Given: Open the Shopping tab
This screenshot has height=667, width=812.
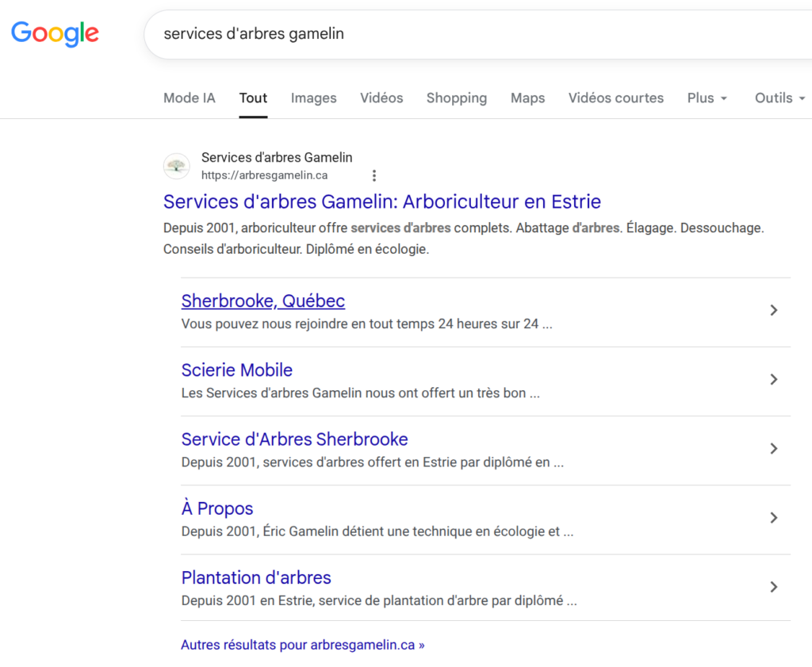Looking at the screenshot, I should (457, 98).
